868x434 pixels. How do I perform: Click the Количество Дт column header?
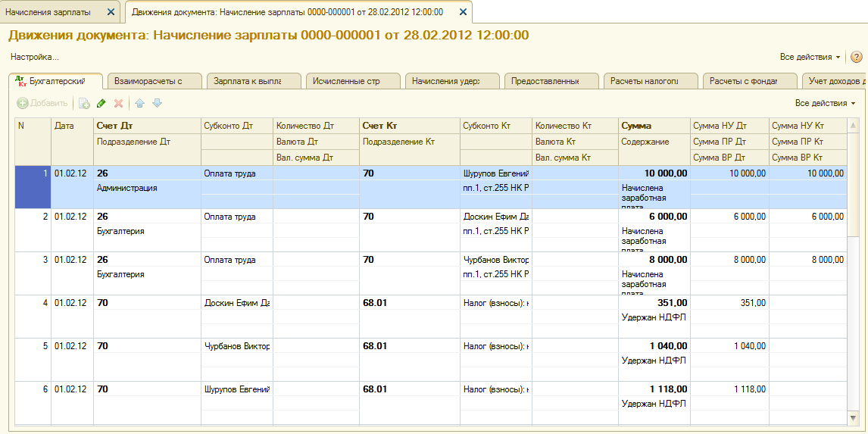tap(316, 126)
